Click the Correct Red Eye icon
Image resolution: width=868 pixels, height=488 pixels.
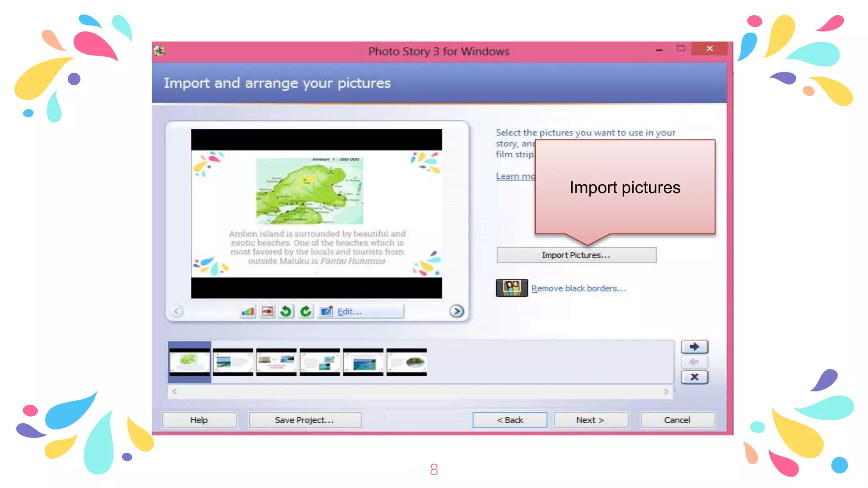[267, 312]
